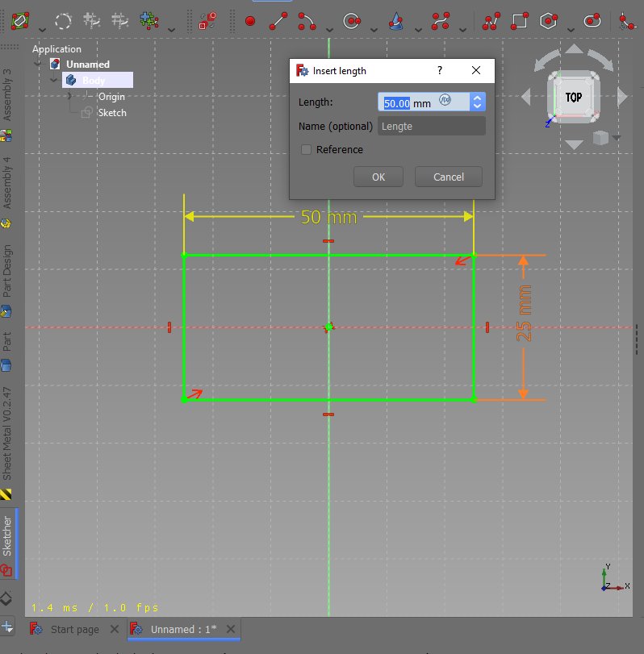Click the Name (optional) input field
The image size is (644, 654).
pyautogui.click(x=432, y=126)
